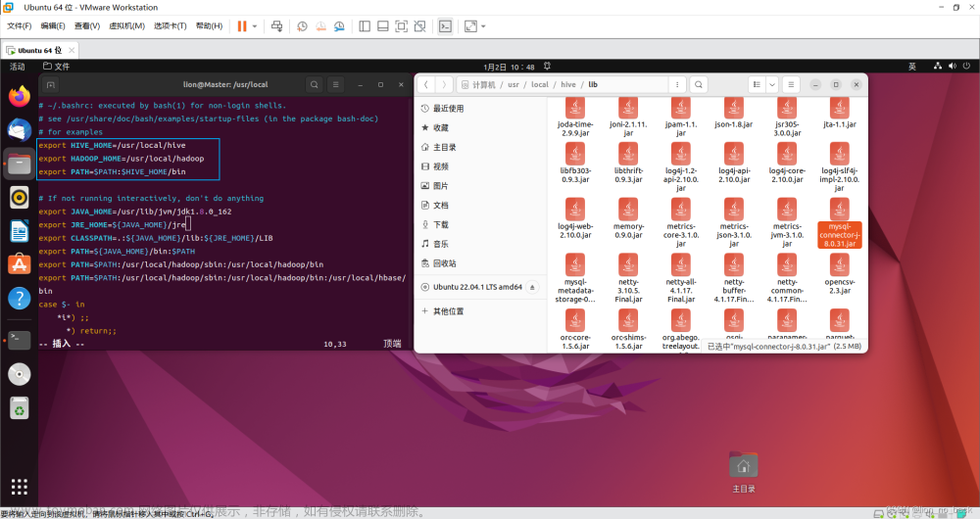
Task: Navigate to 计算机 in the path bar
Action: click(478, 85)
